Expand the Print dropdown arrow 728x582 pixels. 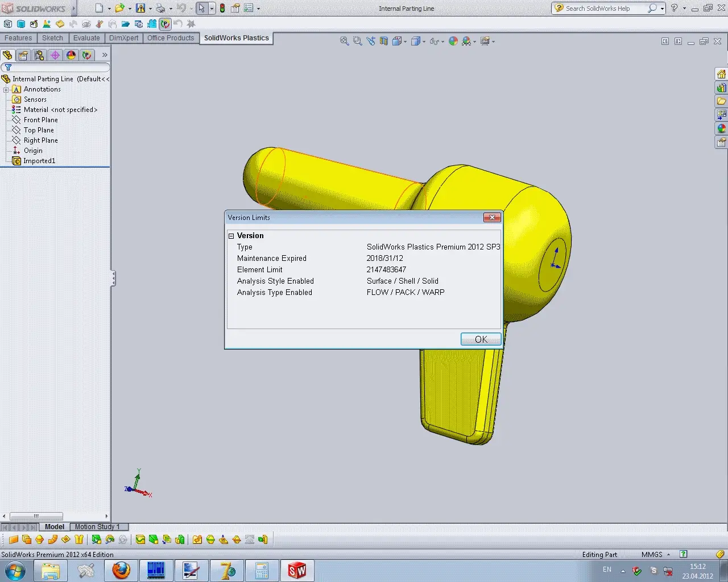[x=170, y=9]
